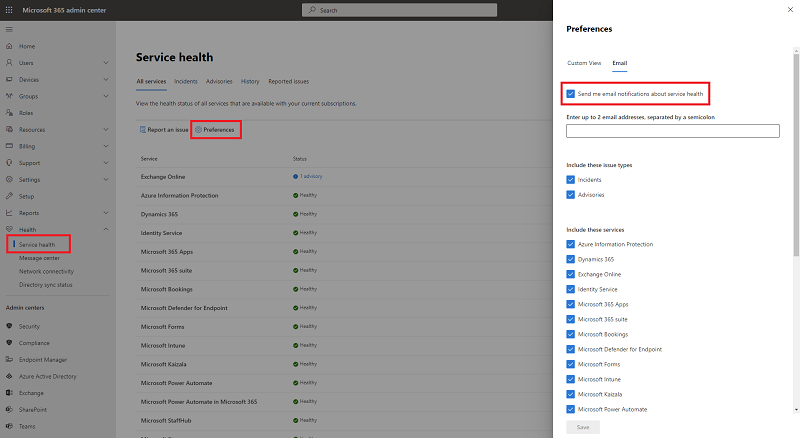Screen dimensions: 800x438
Task: Click the Support headset icon in sidebar
Action: pos(9,163)
